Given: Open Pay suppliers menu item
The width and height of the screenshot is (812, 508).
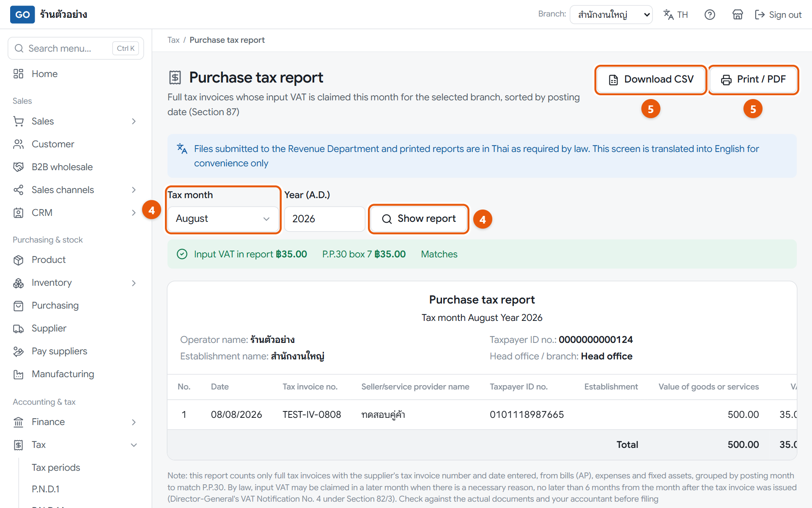Looking at the screenshot, I should tap(59, 351).
